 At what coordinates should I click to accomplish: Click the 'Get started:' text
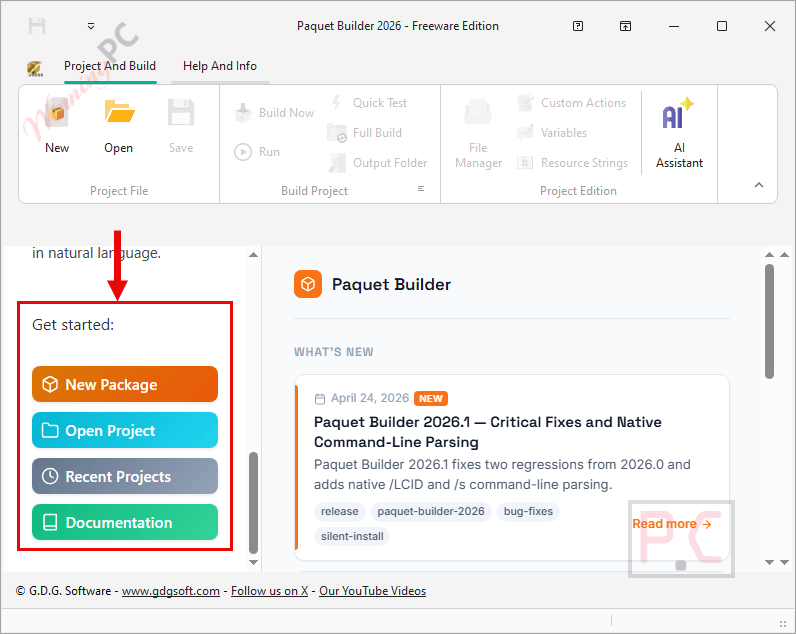point(73,325)
